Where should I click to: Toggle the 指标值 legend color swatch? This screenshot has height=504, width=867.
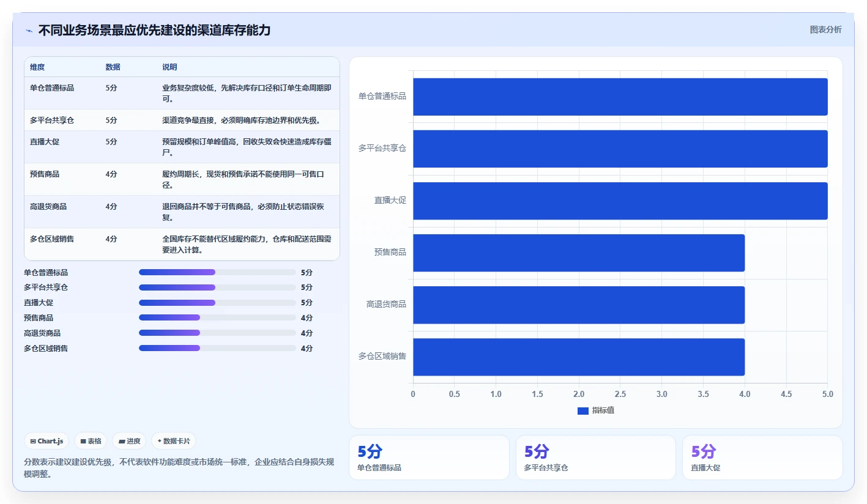point(582,410)
